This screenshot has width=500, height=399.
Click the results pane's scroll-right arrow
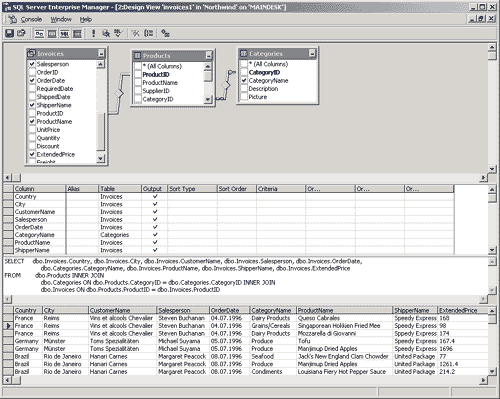pyautogui.click(x=484, y=380)
